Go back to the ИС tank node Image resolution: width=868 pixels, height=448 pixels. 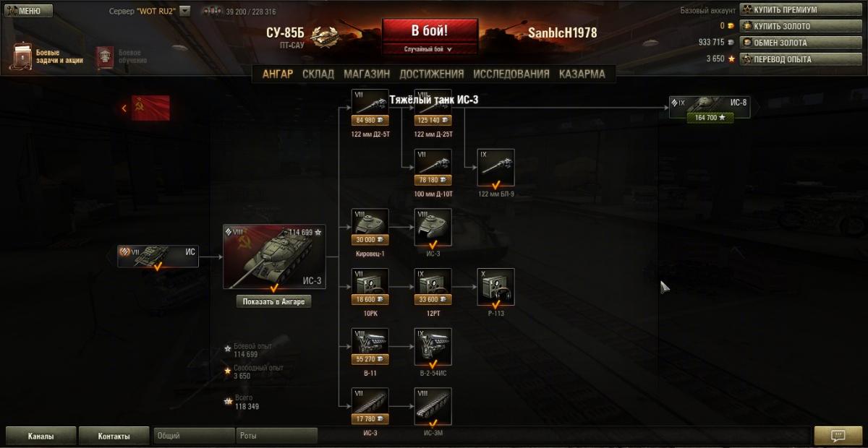coord(158,257)
